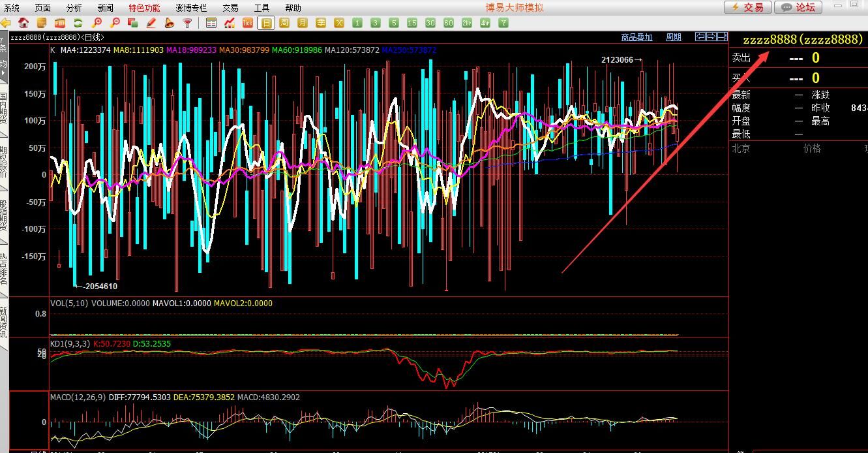The height and width of the screenshot is (453, 868).
Task: Open the 特色功能 menu
Action: (143, 8)
